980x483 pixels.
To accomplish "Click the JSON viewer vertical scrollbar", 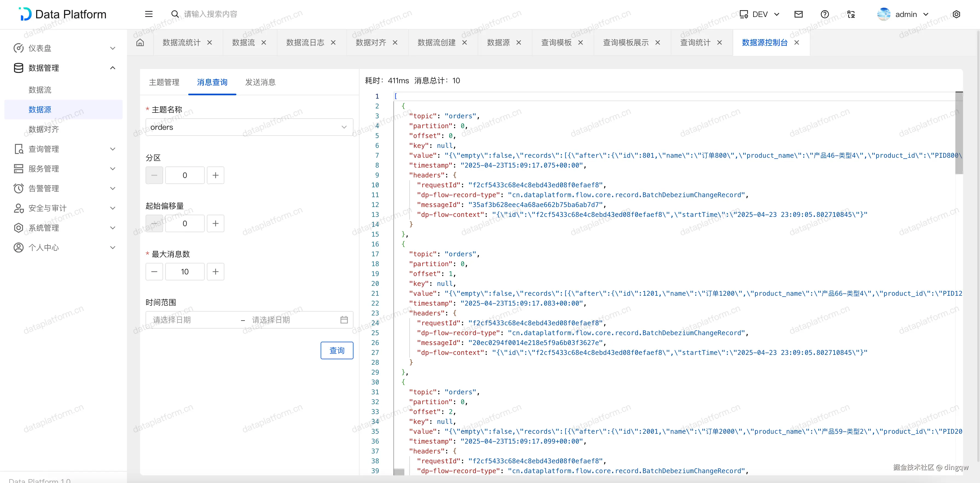I will tap(959, 133).
